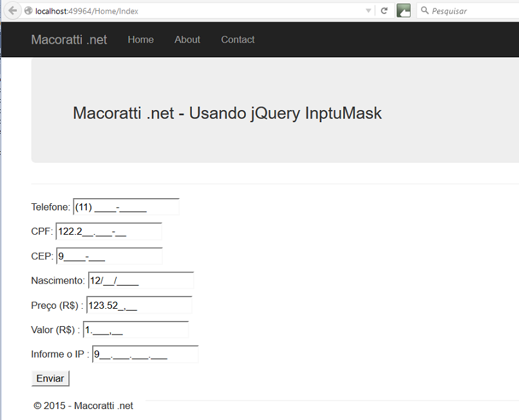The image size is (519, 420).
Task: Click the magnifier icon in the search box
Action: (425, 10)
